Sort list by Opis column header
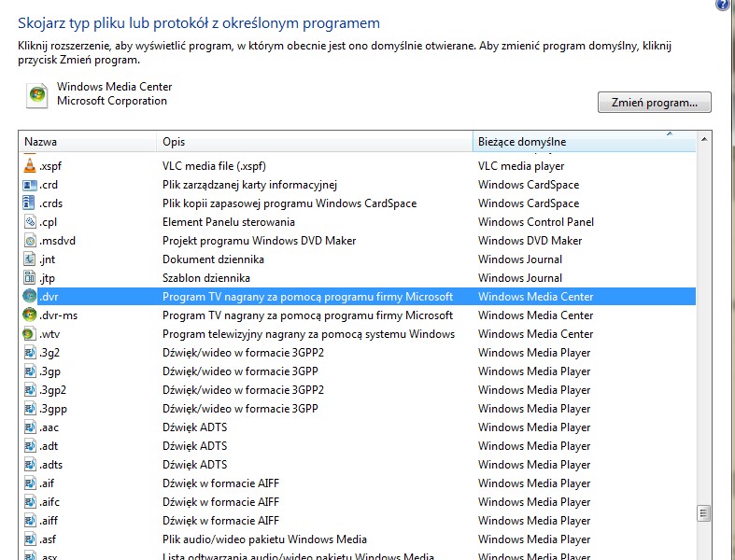This screenshot has width=735, height=560. click(x=315, y=142)
